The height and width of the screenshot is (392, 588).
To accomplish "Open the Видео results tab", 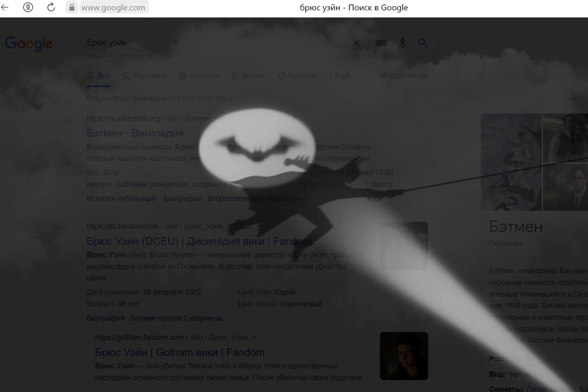I will click(248, 75).
